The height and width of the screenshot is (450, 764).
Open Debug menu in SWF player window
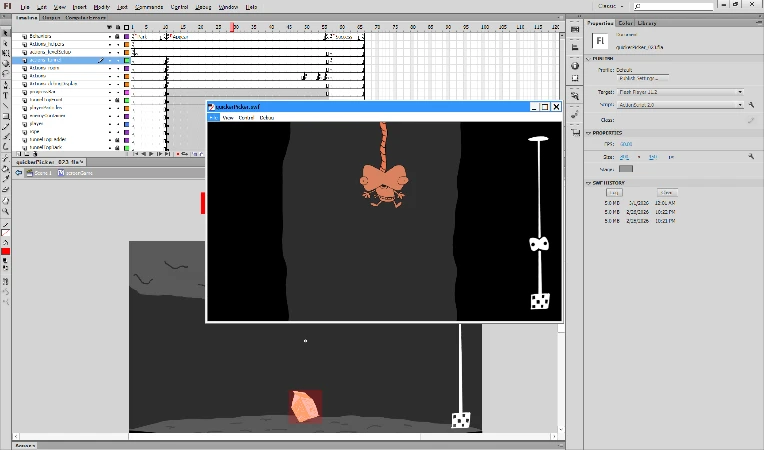tap(267, 118)
